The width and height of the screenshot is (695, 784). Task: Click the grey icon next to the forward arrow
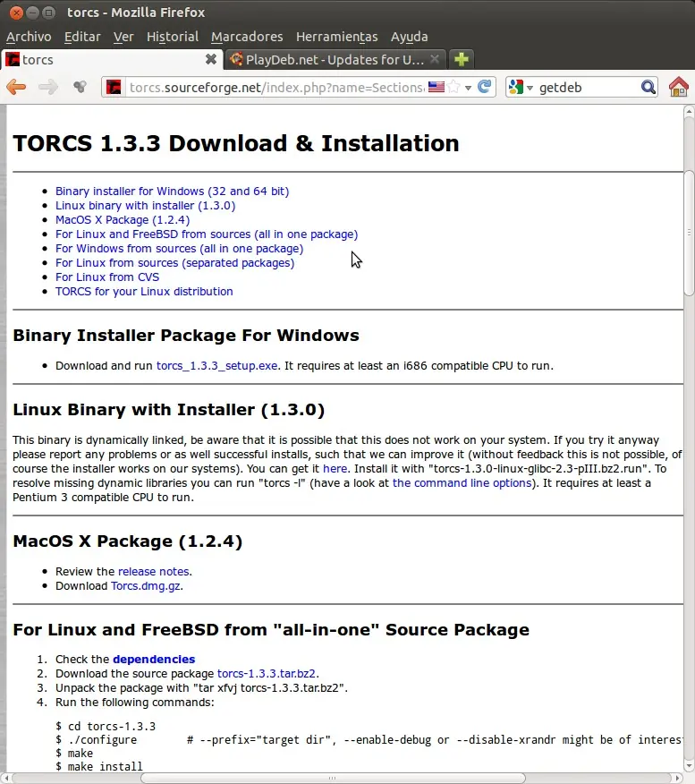[80, 87]
